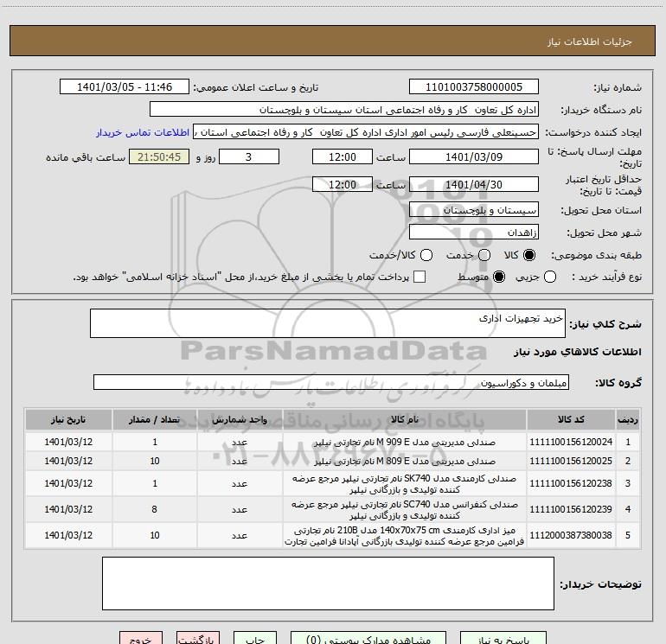Click the announcement date field 1401/03/05 - 11:46
The height and width of the screenshot is (644, 666).
pos(125,87)
